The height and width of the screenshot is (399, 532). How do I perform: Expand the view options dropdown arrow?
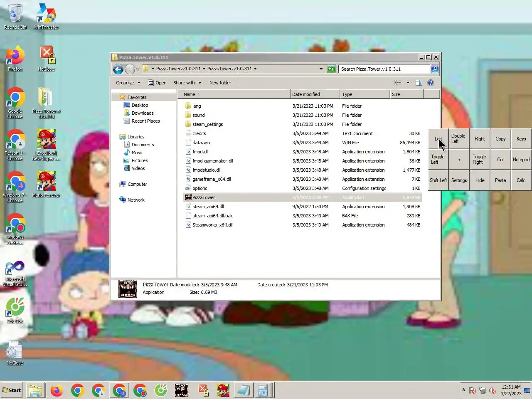[x=408, y=83]
